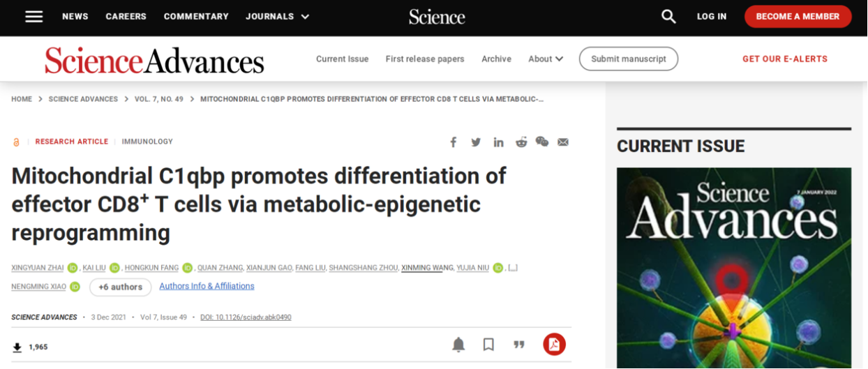Viewport: 868px width, 369px height.
Task: Share article on Facebook
Action: pos(454,142)
